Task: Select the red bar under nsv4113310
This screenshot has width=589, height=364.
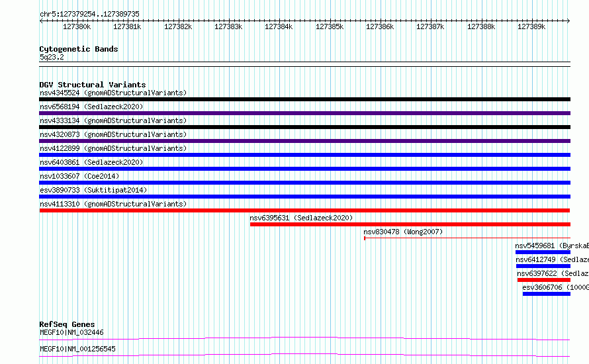Action: (x=304, y=210)
